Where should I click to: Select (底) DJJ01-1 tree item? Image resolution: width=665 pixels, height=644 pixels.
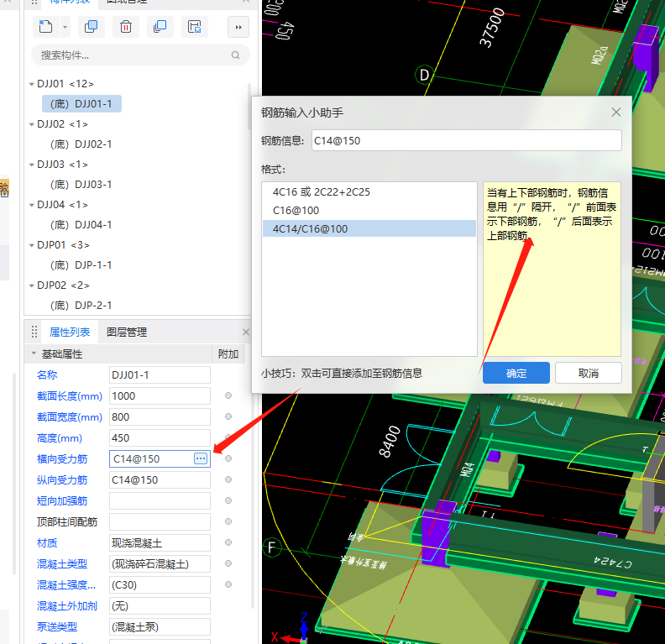(81, 104)
